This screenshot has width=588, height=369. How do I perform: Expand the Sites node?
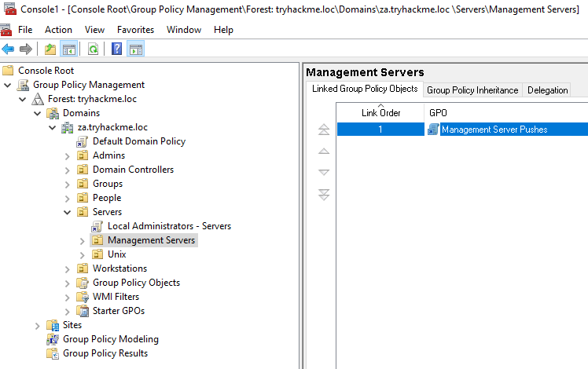38,325
